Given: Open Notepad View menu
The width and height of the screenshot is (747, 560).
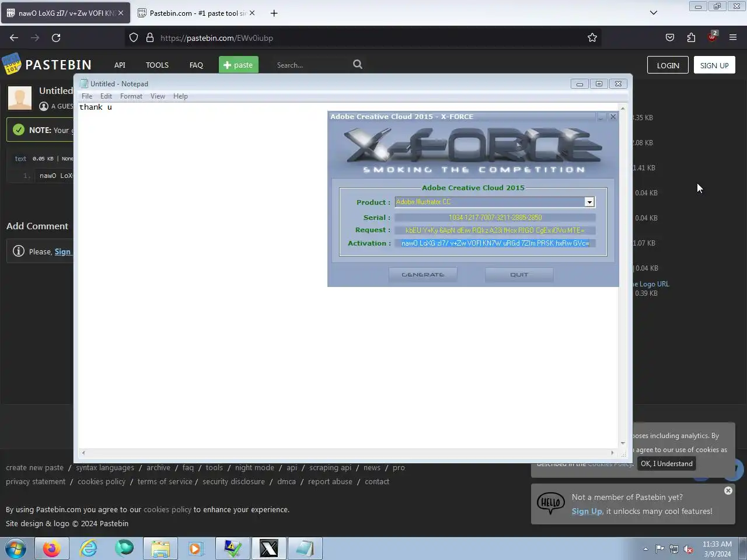Looking at the screenshot, I should click(x=158, y=96).
